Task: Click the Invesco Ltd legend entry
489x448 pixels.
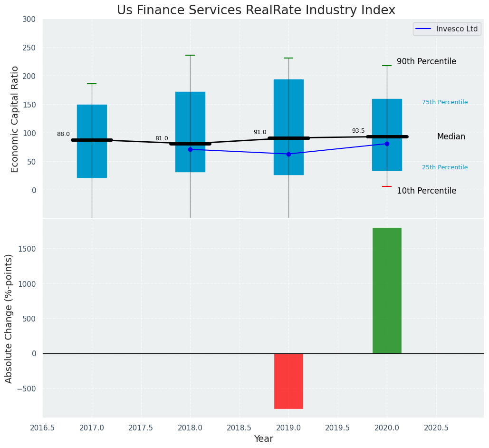Action: (x=447, y=29)
